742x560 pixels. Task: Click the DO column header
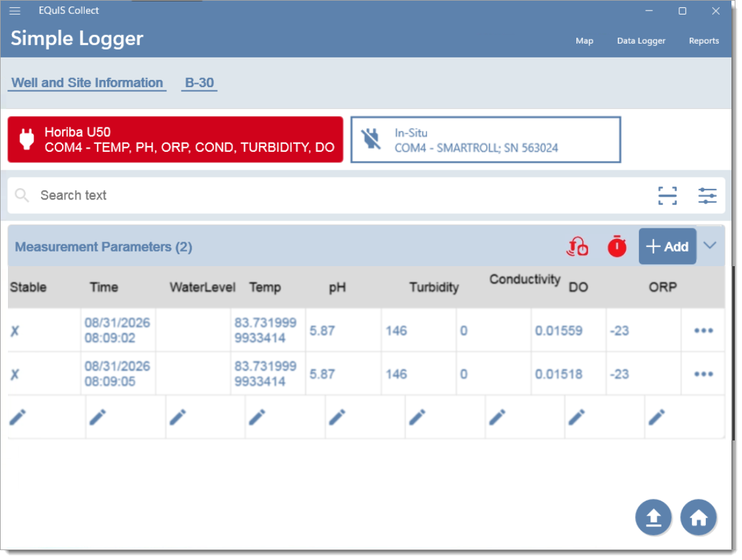[x=578, y=287]
